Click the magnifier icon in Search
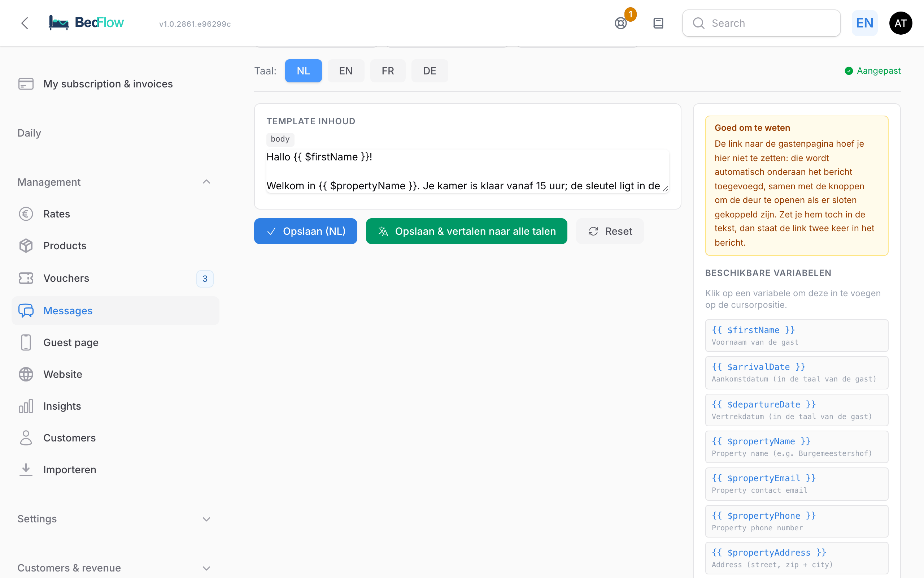Image resolution: width=924 pixels, height=578 pixels. 698,23
